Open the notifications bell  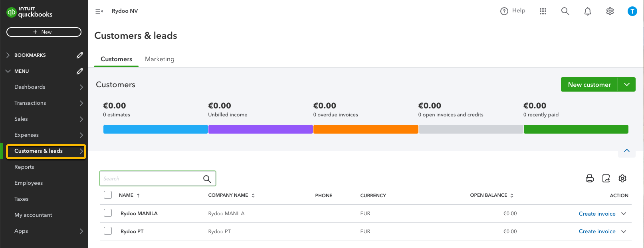point(588,11)
